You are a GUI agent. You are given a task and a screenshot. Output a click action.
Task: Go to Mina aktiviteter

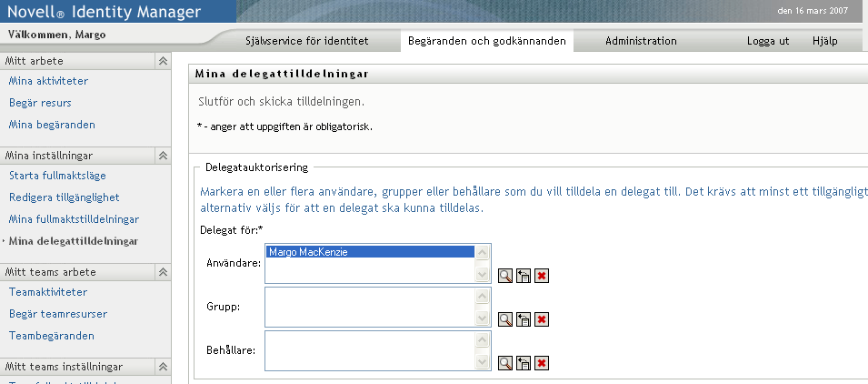[49, 81]
